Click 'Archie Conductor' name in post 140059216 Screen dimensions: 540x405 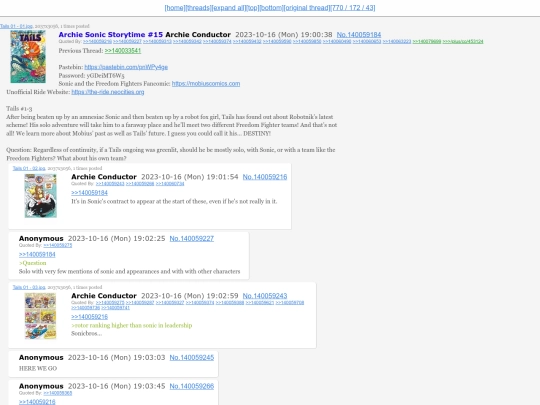[x=104, y=177]
